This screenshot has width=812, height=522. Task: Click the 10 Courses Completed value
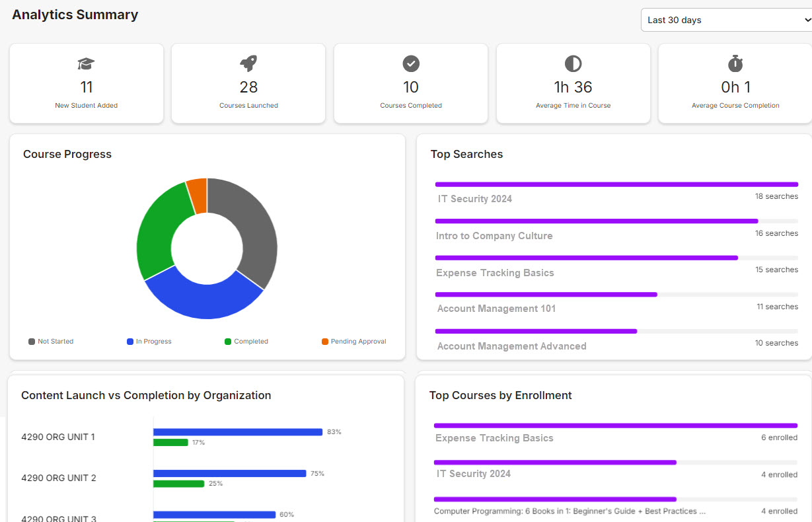pyautogui.click(x=411, y=87)
